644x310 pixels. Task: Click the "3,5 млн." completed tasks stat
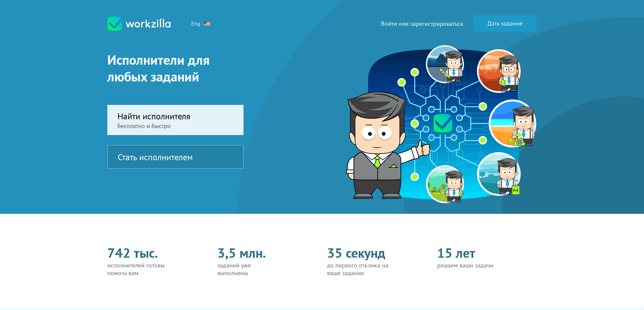click(x=241, y=253)
